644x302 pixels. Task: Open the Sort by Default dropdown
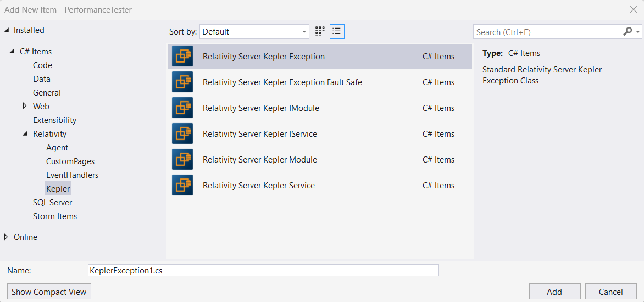(x=254, y=32)
